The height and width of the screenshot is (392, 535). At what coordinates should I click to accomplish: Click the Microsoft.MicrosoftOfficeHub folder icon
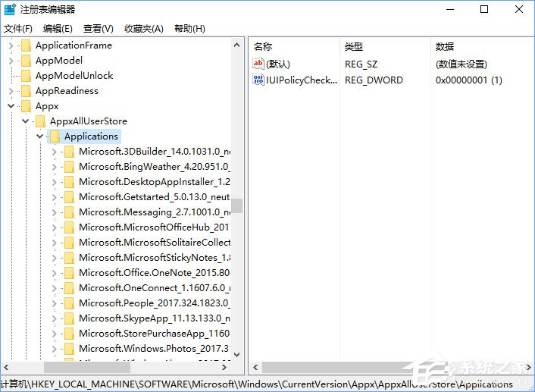click(69, 227)
